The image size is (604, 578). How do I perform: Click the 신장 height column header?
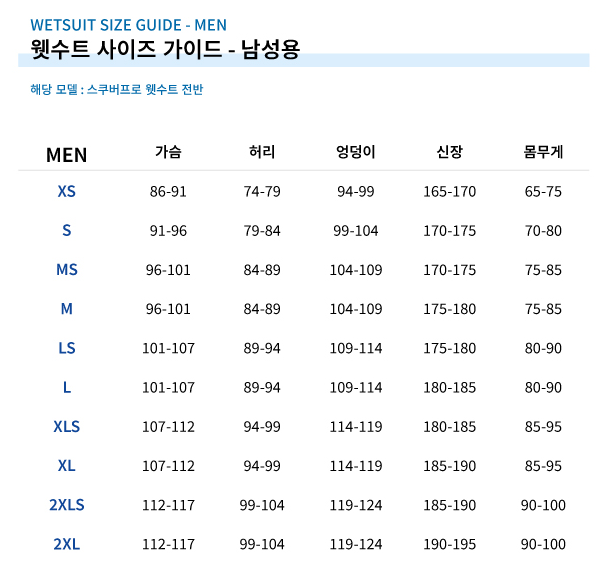[450, 152]
